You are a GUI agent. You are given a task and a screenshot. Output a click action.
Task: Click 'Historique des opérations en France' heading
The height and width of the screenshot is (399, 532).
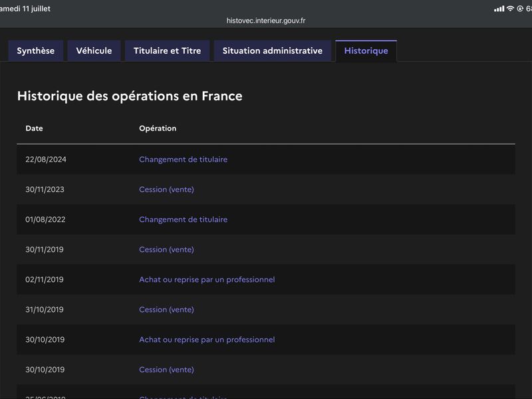[x=130, y=96]
